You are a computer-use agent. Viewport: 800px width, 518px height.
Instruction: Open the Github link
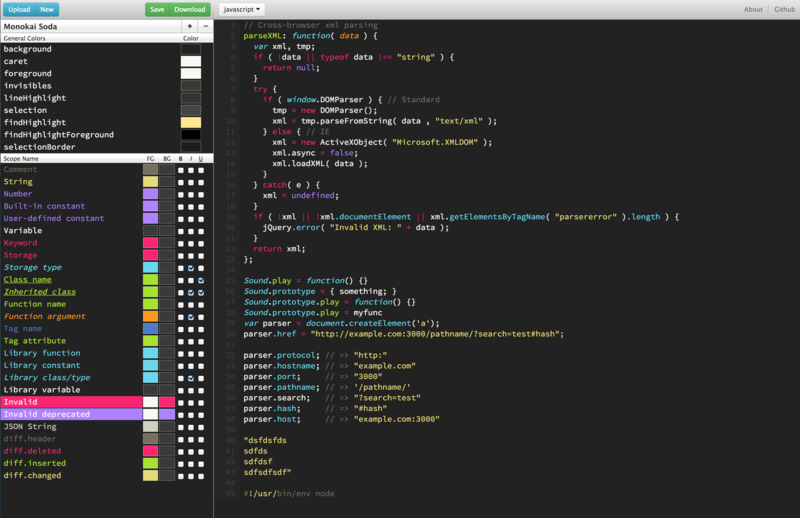[784, 9]
